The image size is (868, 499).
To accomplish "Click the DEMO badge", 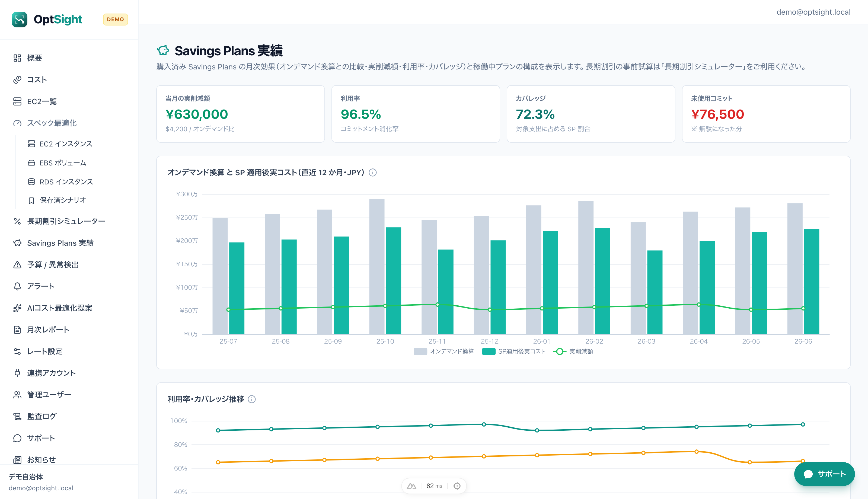I will click(116, 20).
